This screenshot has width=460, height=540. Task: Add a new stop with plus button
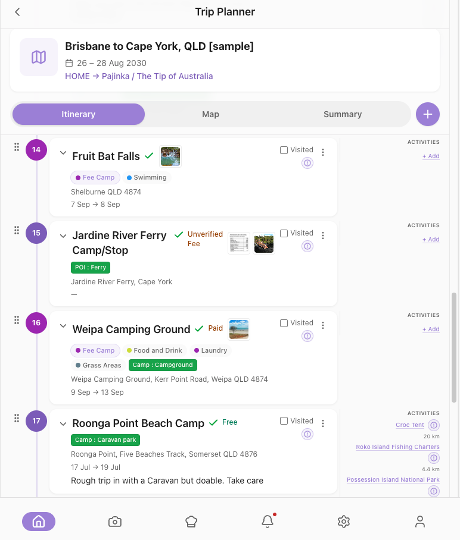(x=428, y=114)
